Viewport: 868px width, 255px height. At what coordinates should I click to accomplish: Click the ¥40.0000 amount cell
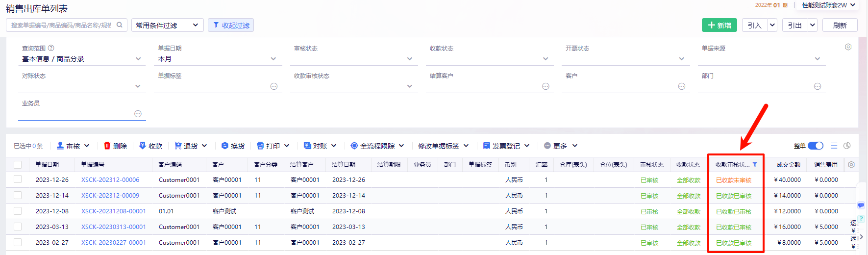tap(787, 180)
